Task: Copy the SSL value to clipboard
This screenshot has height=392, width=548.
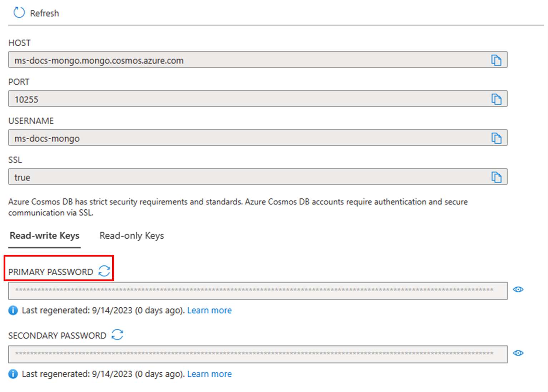Action: [496, 177]
